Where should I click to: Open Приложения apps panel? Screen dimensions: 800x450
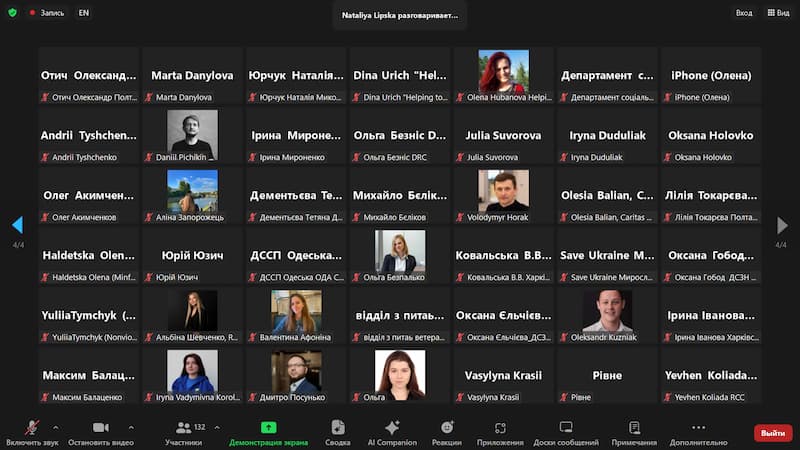coord(499,431)
